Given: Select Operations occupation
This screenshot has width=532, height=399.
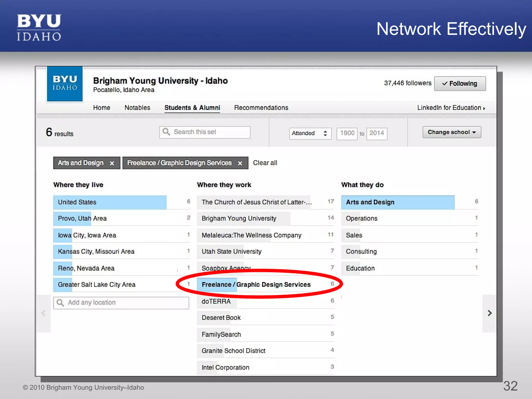Looking at the screenshot, I should 410,218.
